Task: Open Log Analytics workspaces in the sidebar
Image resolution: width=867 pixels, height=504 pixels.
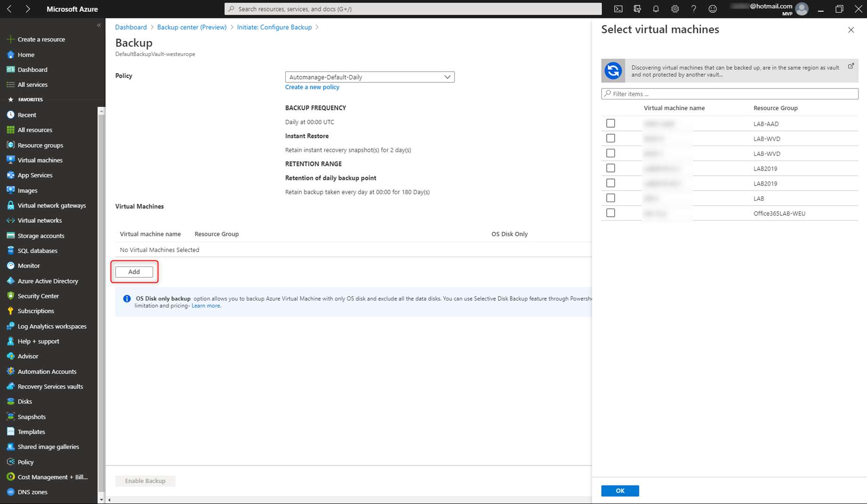Action: coord(52,326)
